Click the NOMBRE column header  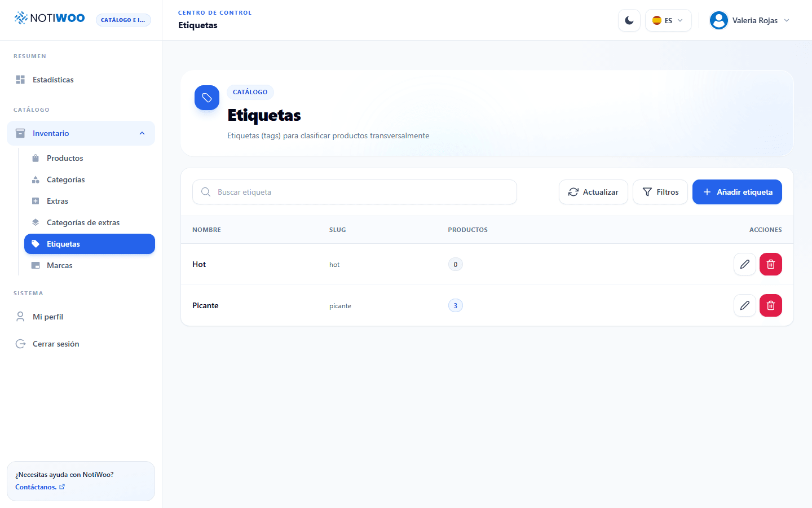[x=206, y=230]
